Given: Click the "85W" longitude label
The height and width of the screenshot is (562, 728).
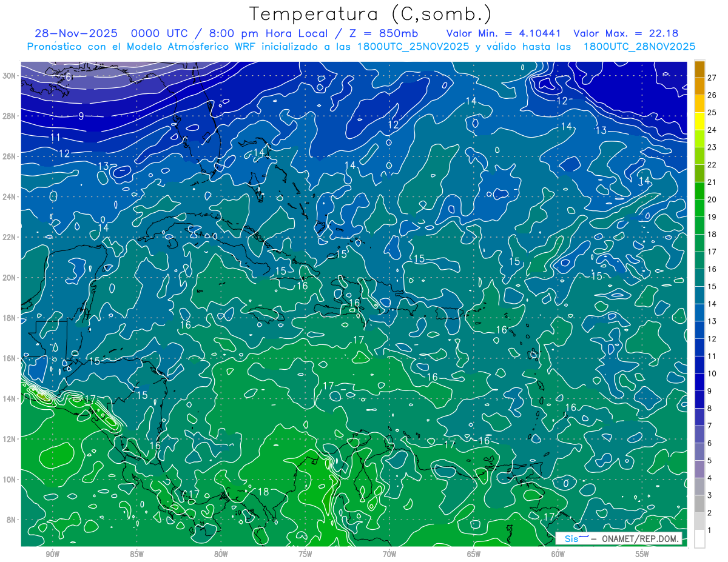Looking at the screenshot, I should pos(136,555).
